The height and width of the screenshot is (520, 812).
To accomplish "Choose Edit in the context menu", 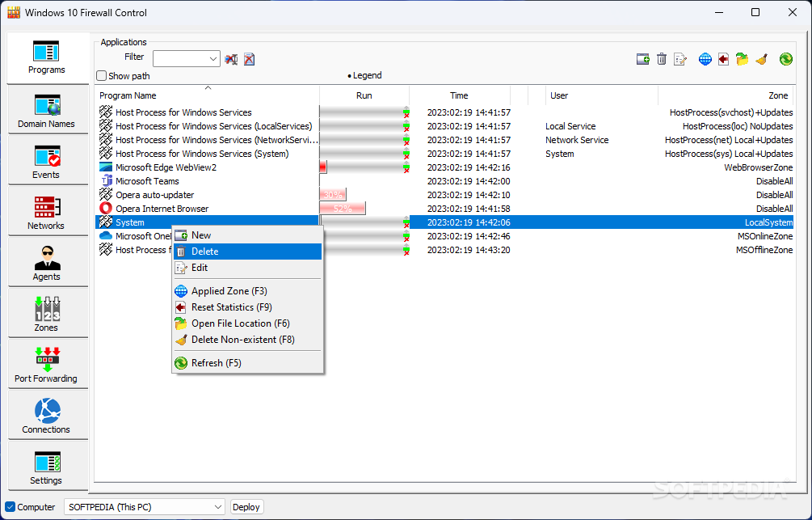I will point(247,268).
